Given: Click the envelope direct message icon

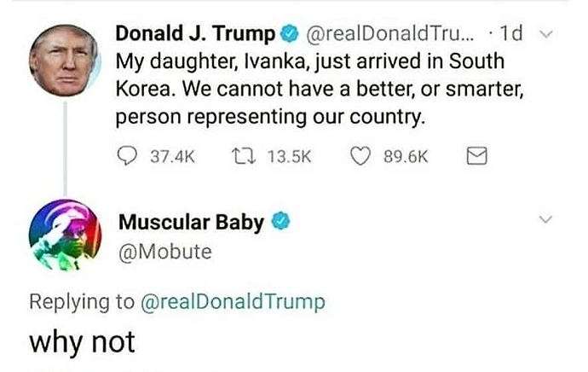Looking at the screenshot, I should (x=477, y=156).
